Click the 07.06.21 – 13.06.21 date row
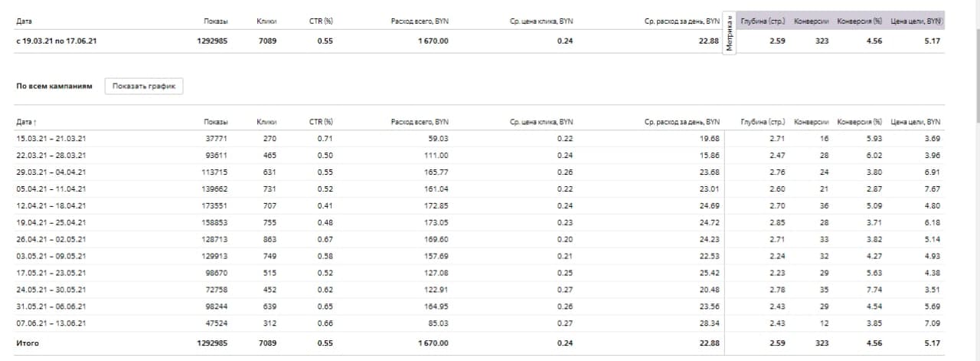 51,324
